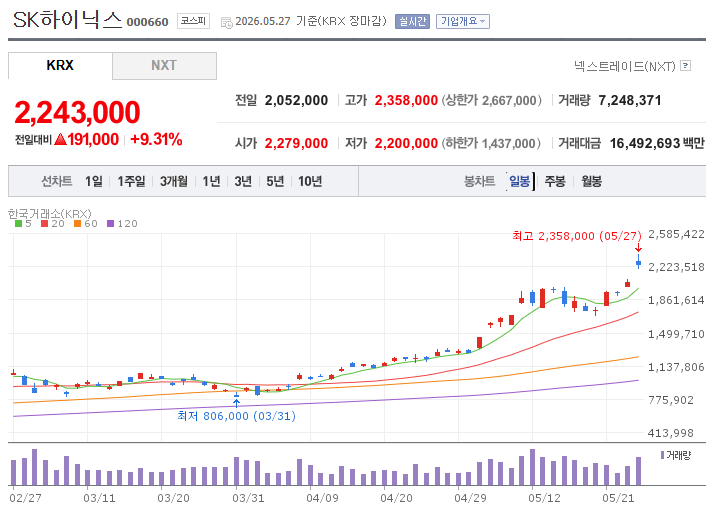Choose the 일봉 candlestick chart
706x509 pixels.
pos(519,181)
